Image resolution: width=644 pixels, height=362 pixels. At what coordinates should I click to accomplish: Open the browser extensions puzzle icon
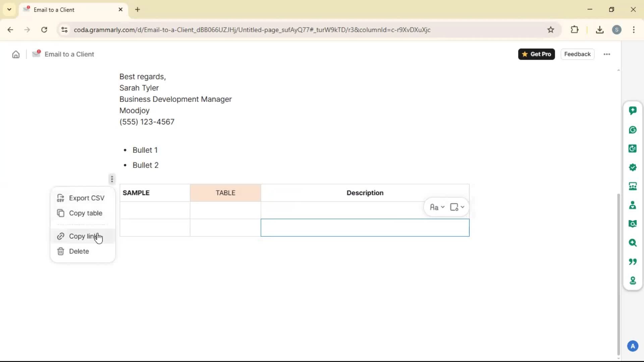(x=575, y=30)
